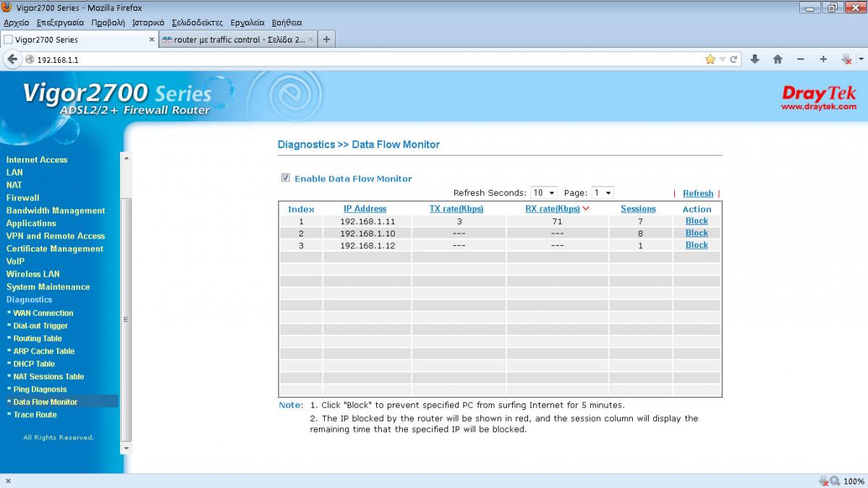Block IP 192.168.1.12
Viewport: 868px width, 488px height.
coord(697,245)
